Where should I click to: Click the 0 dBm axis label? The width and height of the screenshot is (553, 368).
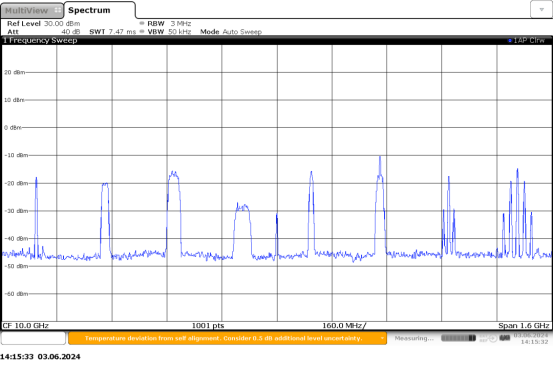pyautogui.click(x=13, y=128)
